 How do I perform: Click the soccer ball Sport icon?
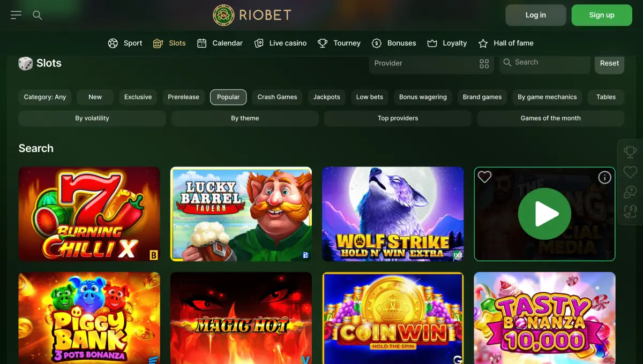tap(113, 43)
